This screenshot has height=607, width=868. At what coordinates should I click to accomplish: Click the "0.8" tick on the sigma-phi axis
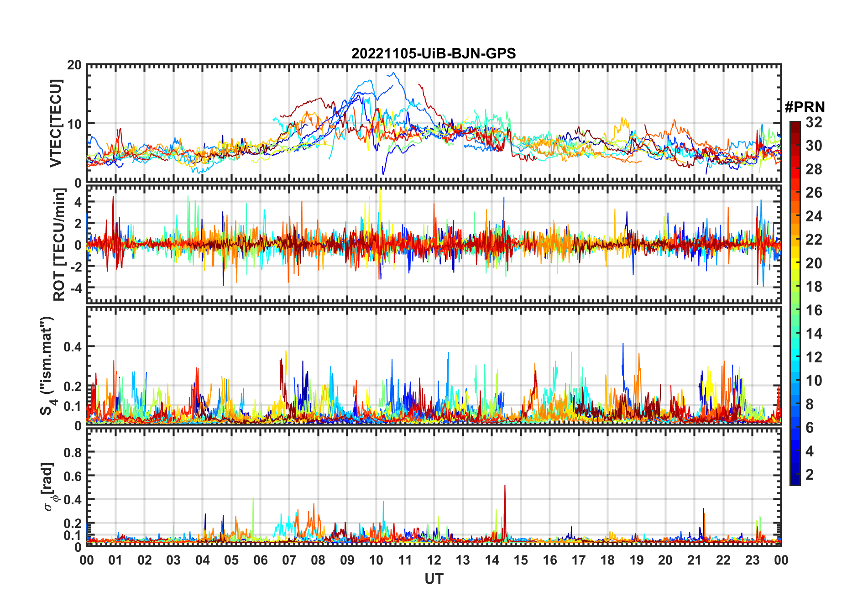pyautogui.click(x=73, y=452)
